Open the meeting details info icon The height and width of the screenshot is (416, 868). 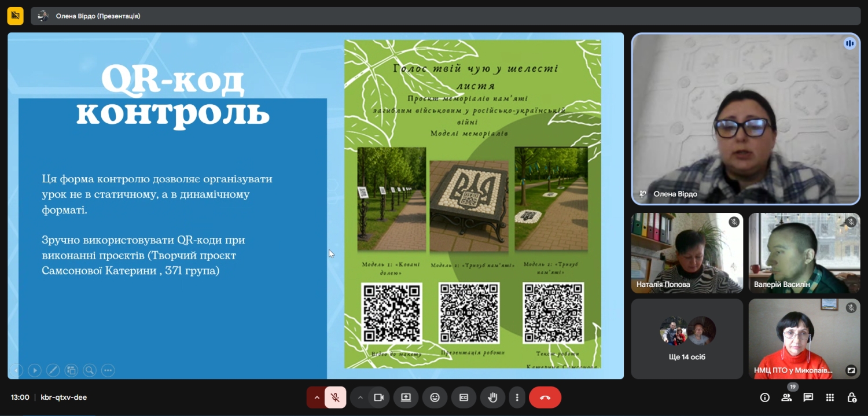tap(765, 397)
